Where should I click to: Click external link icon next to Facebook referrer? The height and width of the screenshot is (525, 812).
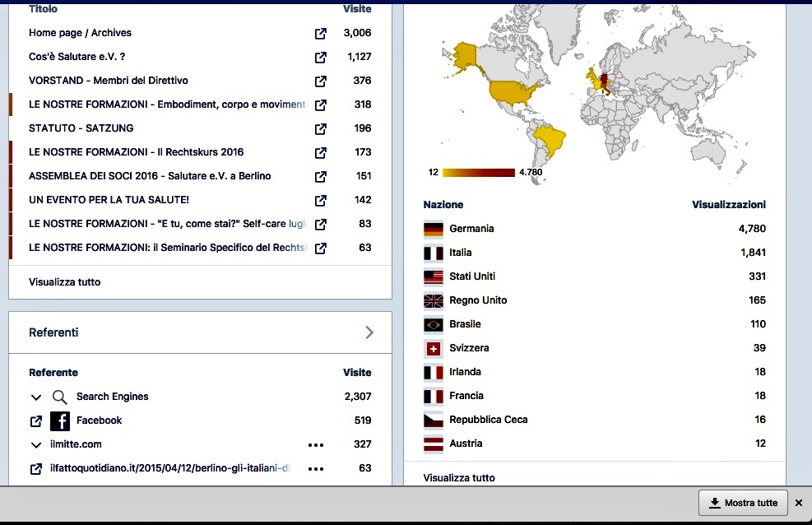[x=36, y=421]
